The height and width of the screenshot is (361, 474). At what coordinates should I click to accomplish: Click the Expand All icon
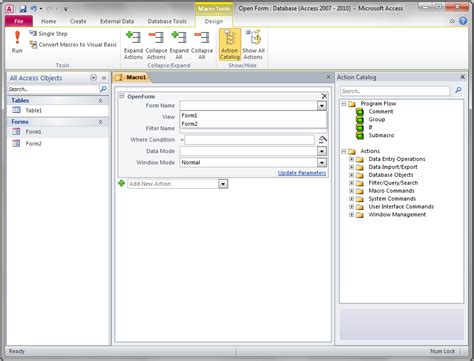(179, 45)
